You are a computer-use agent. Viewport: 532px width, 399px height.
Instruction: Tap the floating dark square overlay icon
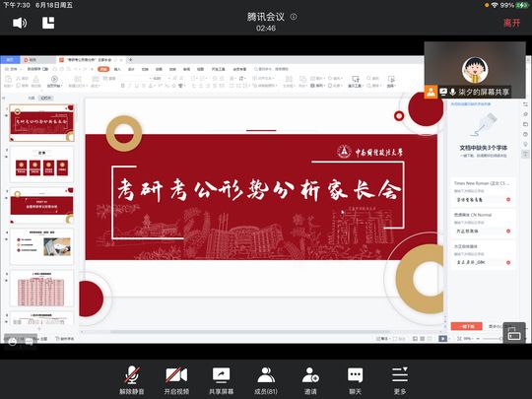(x=514, y=333)
